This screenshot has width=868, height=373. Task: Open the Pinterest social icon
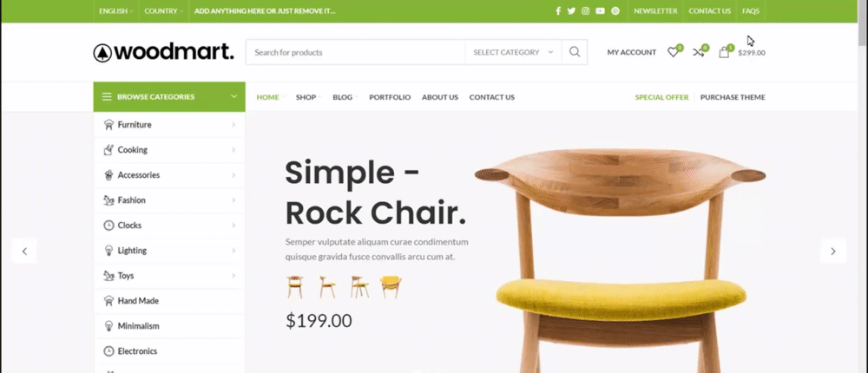[x=615, y=11]
